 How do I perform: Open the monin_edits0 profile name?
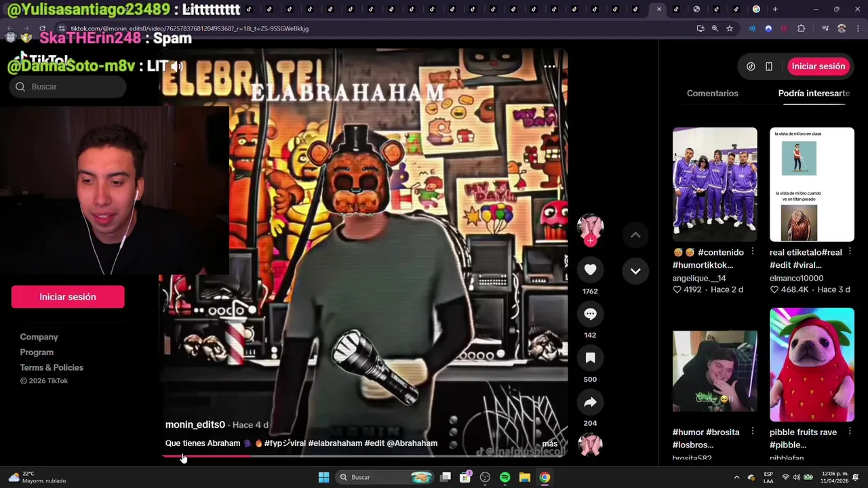click(x=195, y=424)
